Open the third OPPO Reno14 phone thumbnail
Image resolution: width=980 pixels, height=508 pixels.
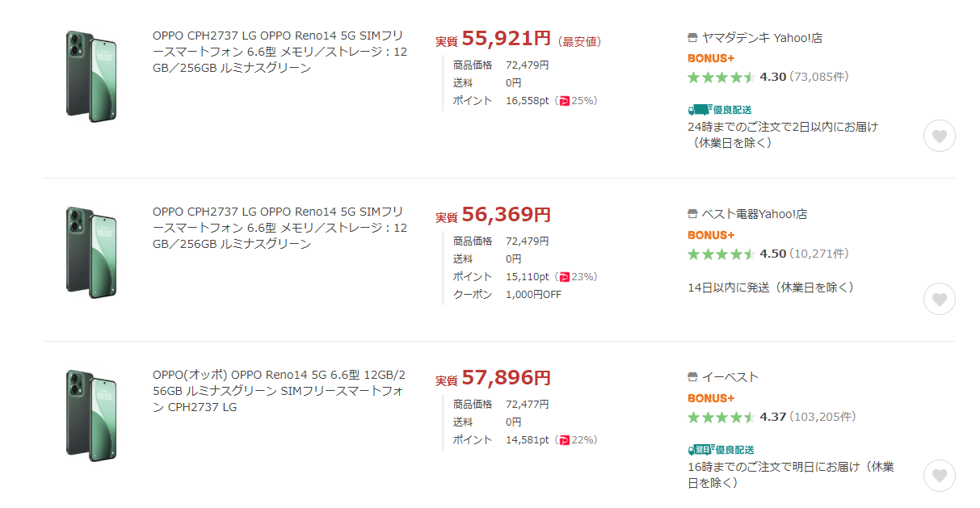point(90,415)
